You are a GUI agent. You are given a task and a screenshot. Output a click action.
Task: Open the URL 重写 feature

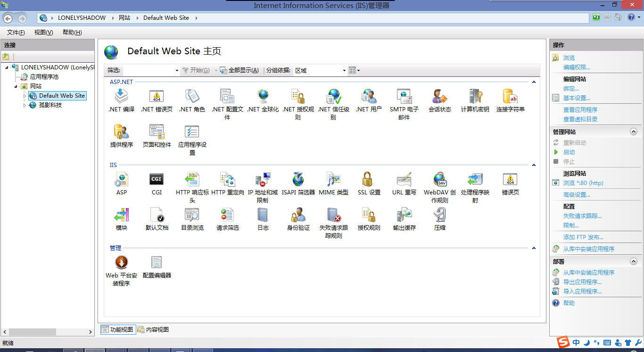[404, 180]
